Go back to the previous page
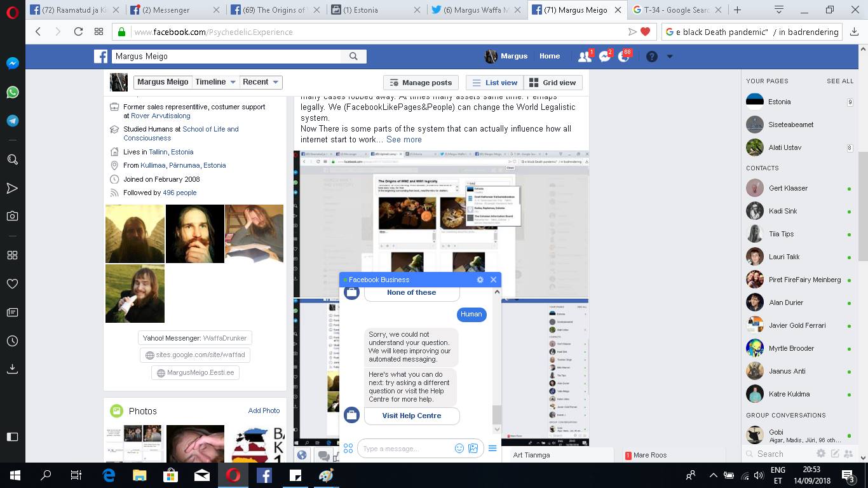This screenshot has width=868, height=488. (38, 32)
